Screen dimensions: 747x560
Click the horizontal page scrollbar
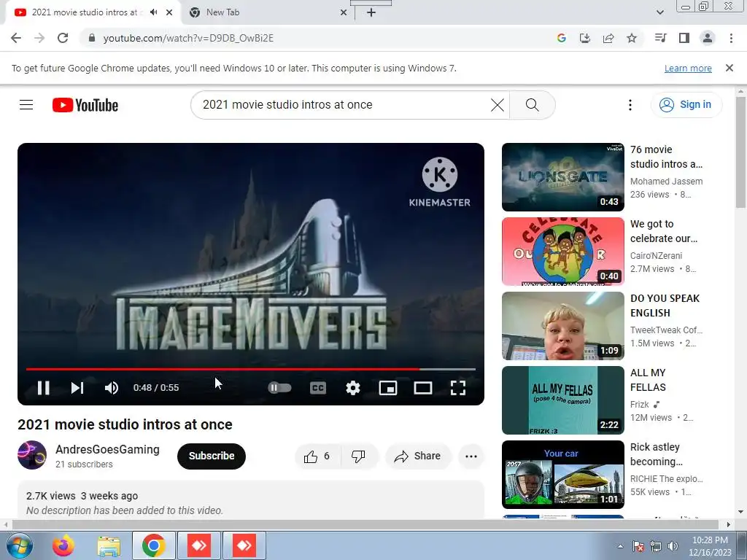point(365,525)
